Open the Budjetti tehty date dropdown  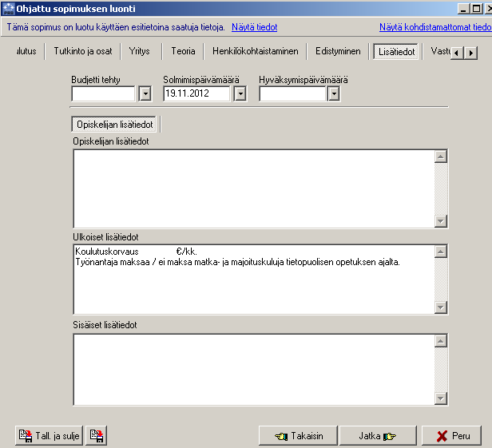pyautogui.click(x=145, y=93)
